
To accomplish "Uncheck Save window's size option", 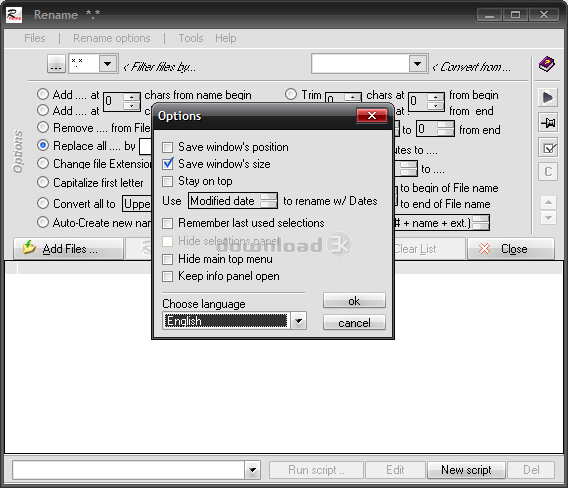I will (168, 164).
